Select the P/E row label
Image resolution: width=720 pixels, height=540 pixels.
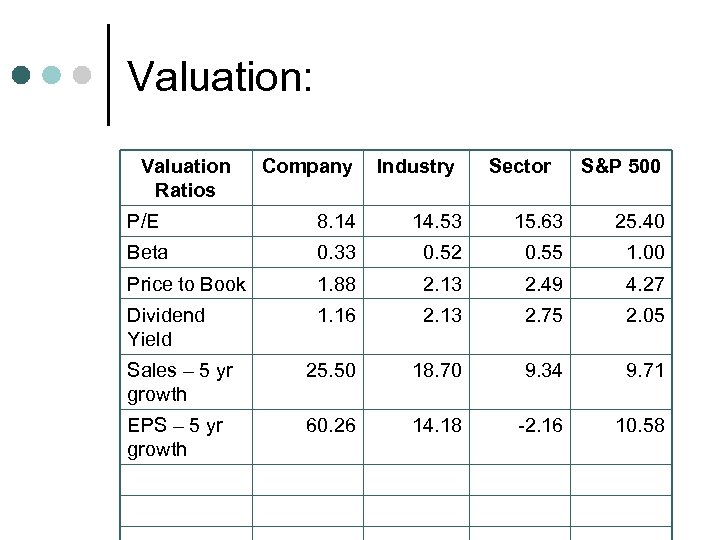coord(143,221)
